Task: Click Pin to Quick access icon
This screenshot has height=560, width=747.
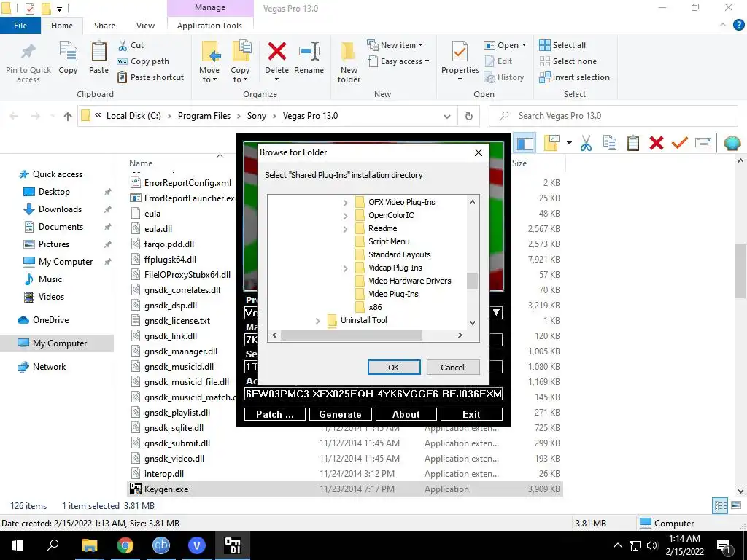Action: (28, 52)
